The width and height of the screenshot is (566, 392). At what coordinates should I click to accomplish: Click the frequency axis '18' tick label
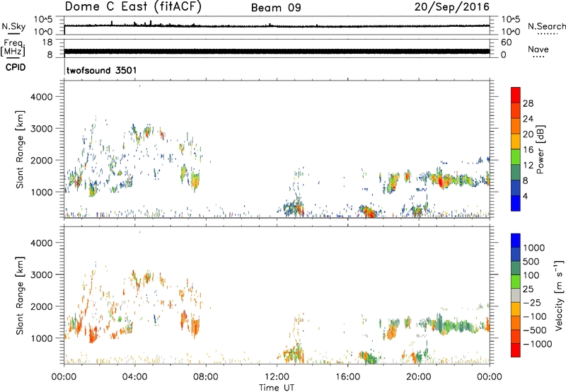pyautogui.click(x=47, y=42)
